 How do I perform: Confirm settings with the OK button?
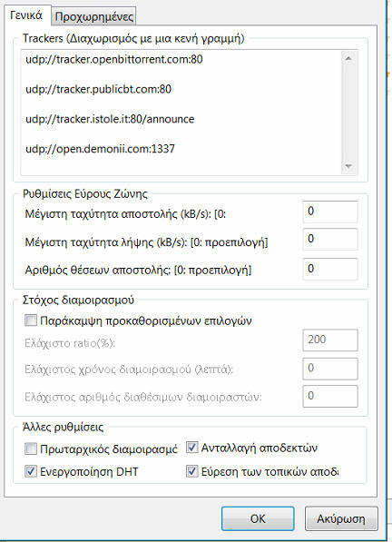pyautogui.click(x=258, y=518)
